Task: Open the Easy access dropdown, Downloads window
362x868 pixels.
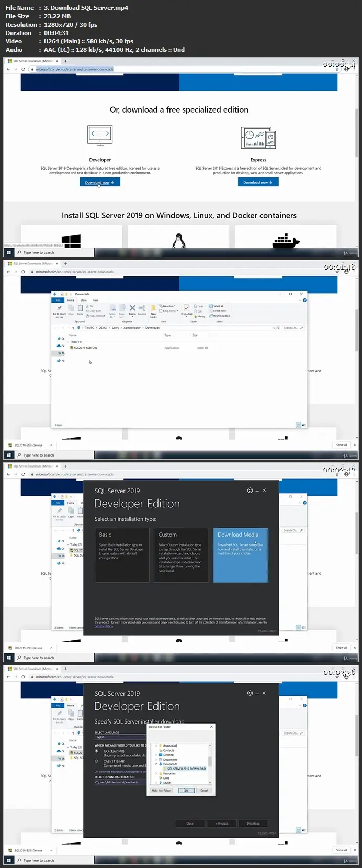Action: pyautogui.click(x=168, y=310)
